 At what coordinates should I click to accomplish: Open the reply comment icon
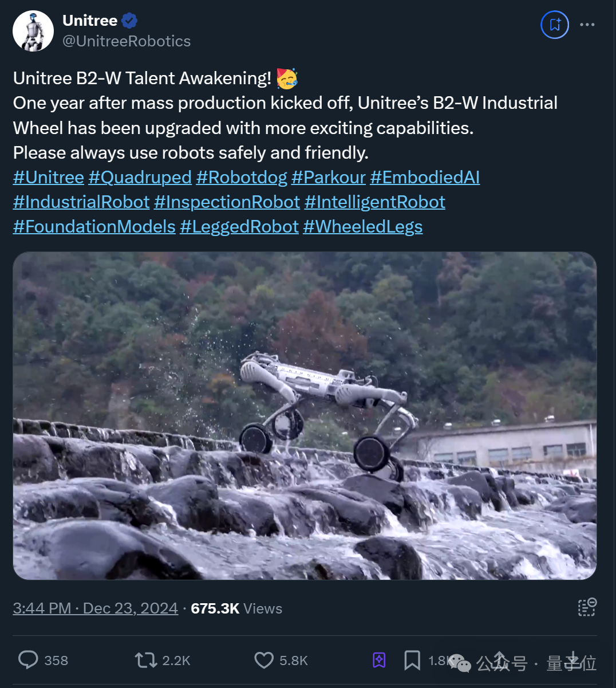click(x=28, y=660)
